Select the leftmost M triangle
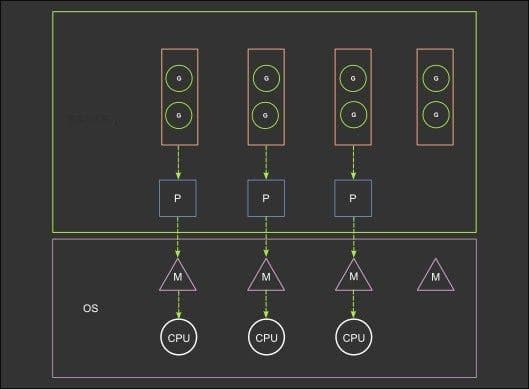 (x=178, y=276)
